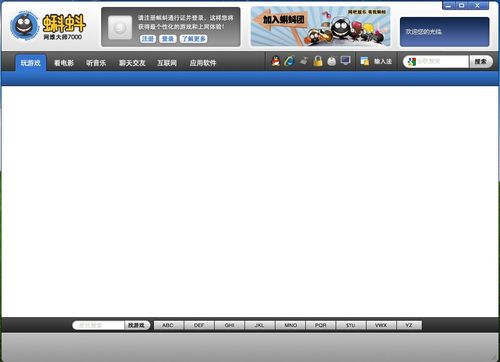
Task: Filter games by YZ
Action: click(409, 325)
